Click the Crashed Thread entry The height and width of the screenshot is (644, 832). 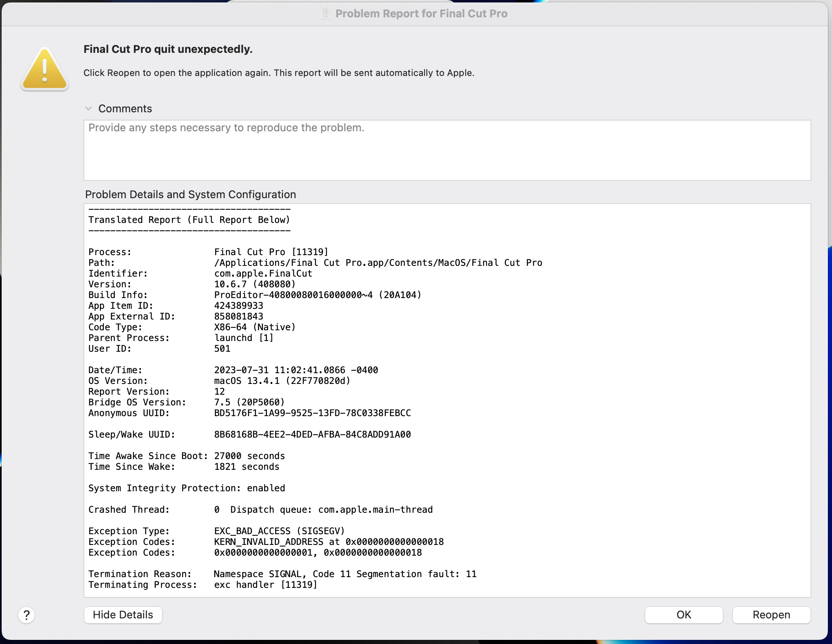point(260,509)
